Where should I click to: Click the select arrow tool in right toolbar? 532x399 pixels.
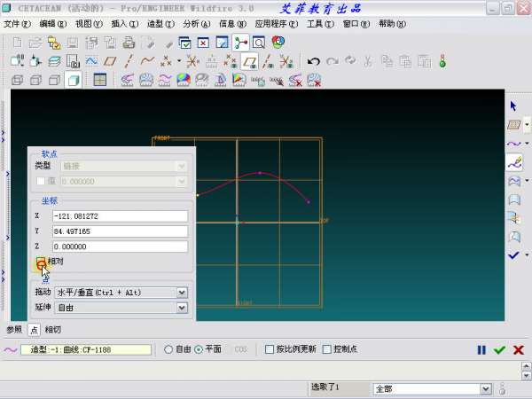pos(513,106)
